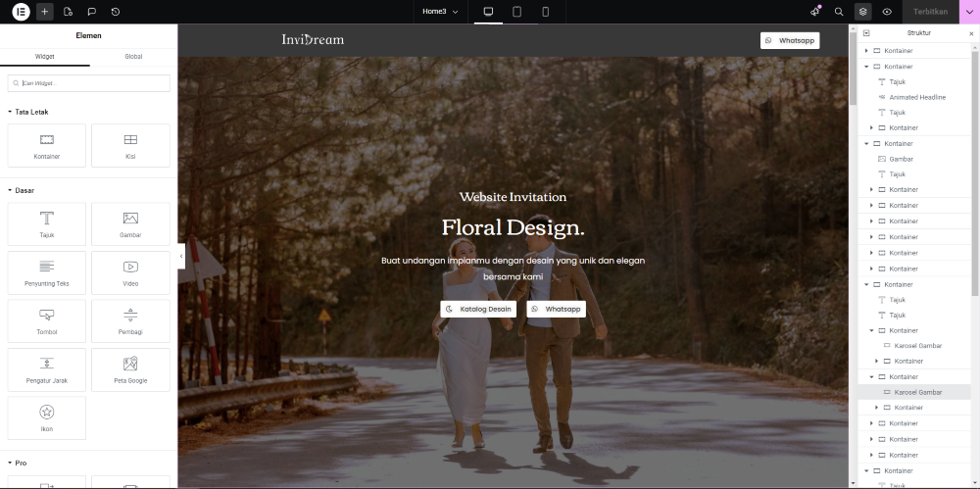Open the notes comment icon
The image size is (980, 489).
point(92,12)
